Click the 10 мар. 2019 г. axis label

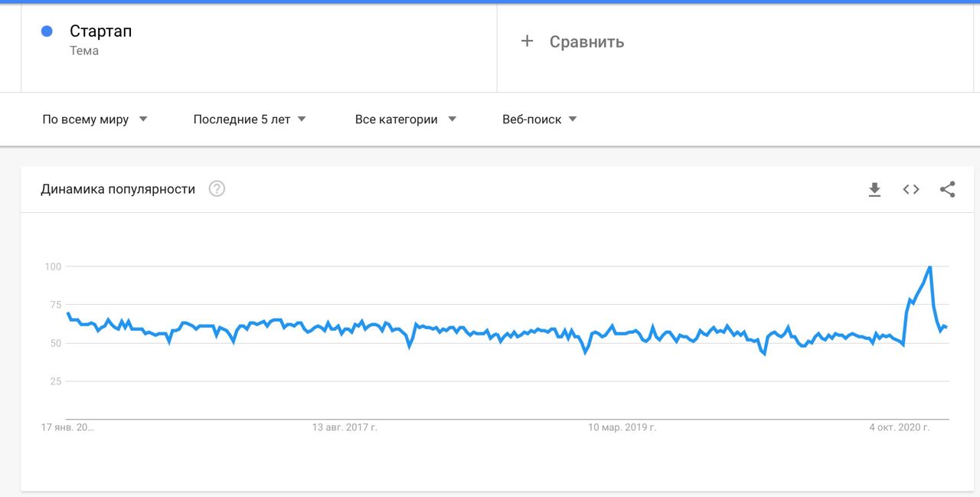[622, 427]
